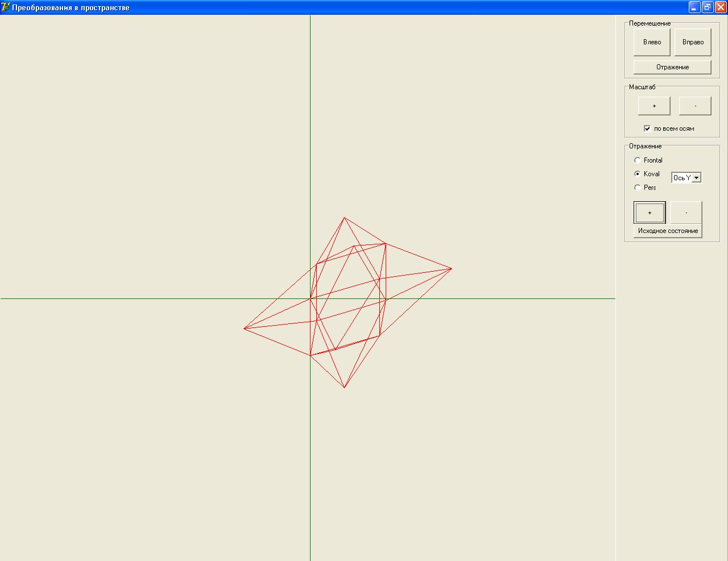Click the application icon in title bar
Image resolution: width=728 pixels, height=561 pixels.
coord(6,7)
